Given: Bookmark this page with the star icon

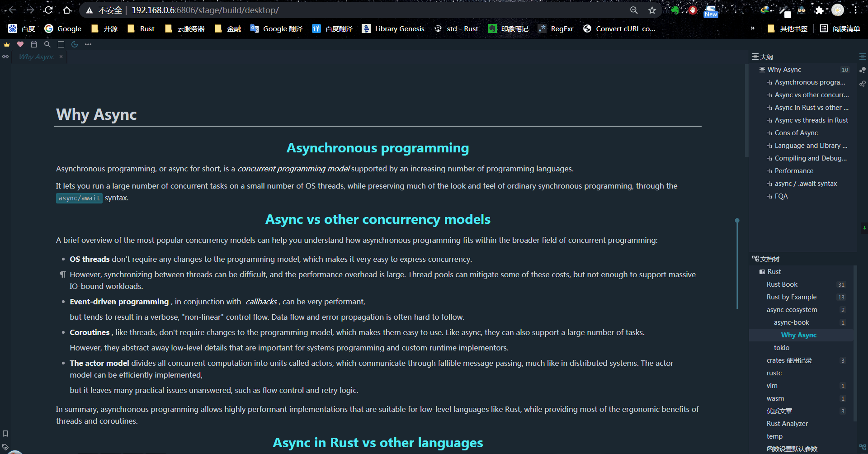Looking at the screenshot, I should pos(652,10).
